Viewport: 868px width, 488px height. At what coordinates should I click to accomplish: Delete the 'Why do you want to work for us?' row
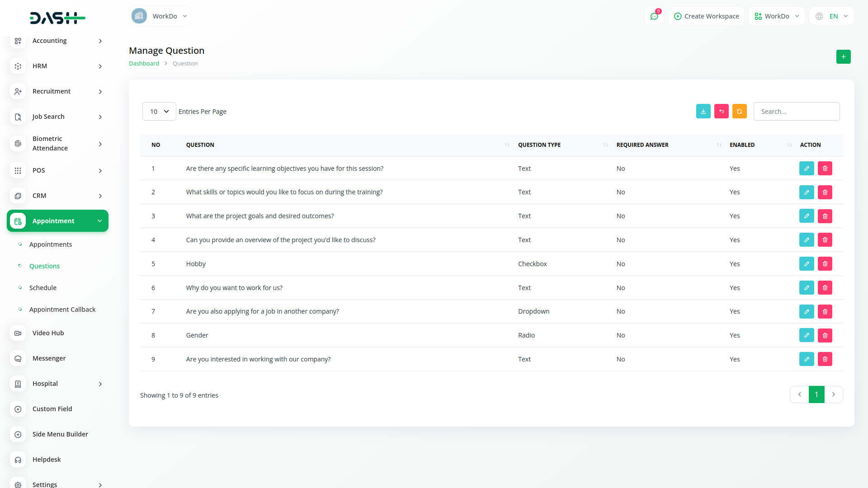[x=825, y=288]
